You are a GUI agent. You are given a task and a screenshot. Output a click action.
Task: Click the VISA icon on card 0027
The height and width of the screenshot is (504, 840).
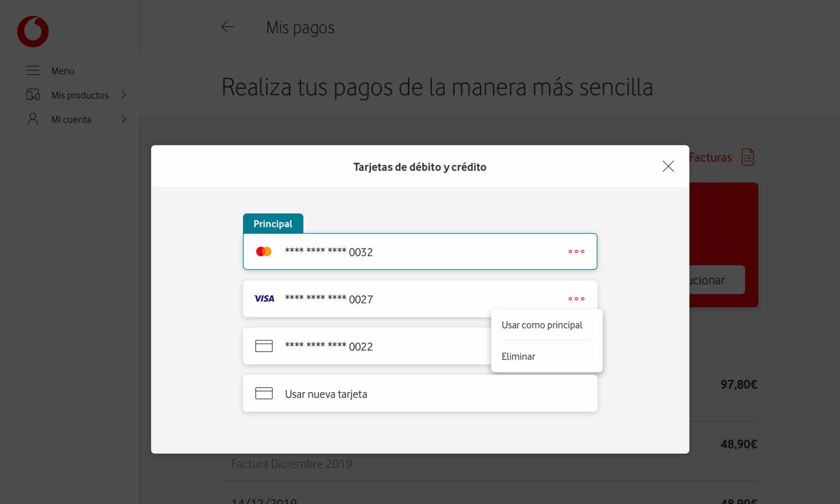coord(264,298)
